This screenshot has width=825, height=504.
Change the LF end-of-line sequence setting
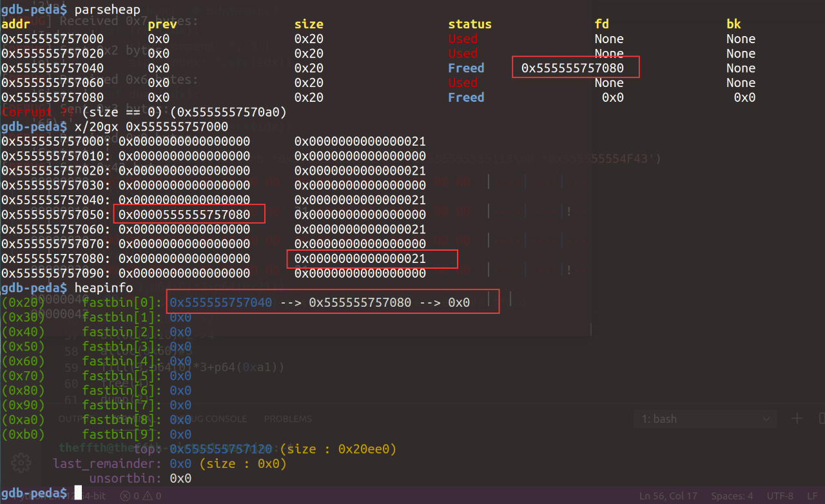click(x=811, y=496)
